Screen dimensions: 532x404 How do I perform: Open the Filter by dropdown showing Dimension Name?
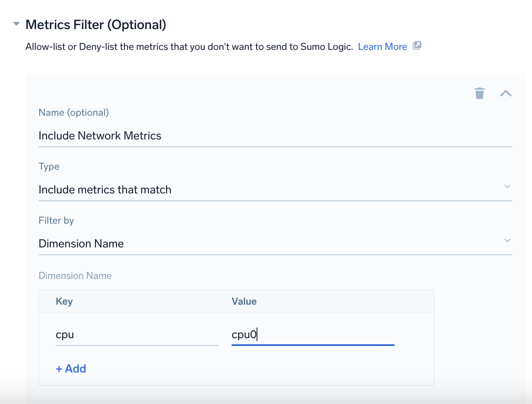coord(270,244)
